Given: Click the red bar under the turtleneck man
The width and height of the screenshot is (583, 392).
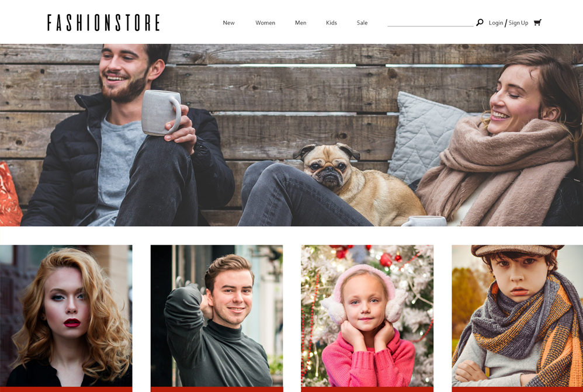Looking at the screenshot, I should [217, 390].
